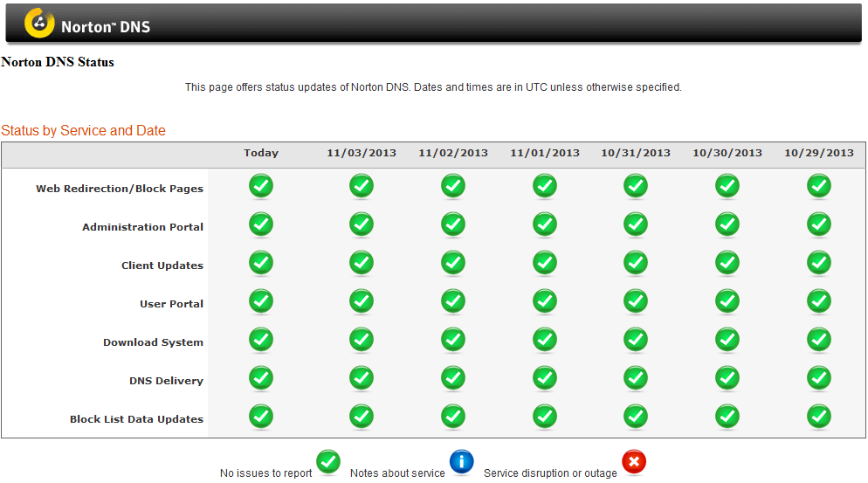Click the red 'Service disruption or outage' icon
This screenshot has width=868, height=483.
634,462
